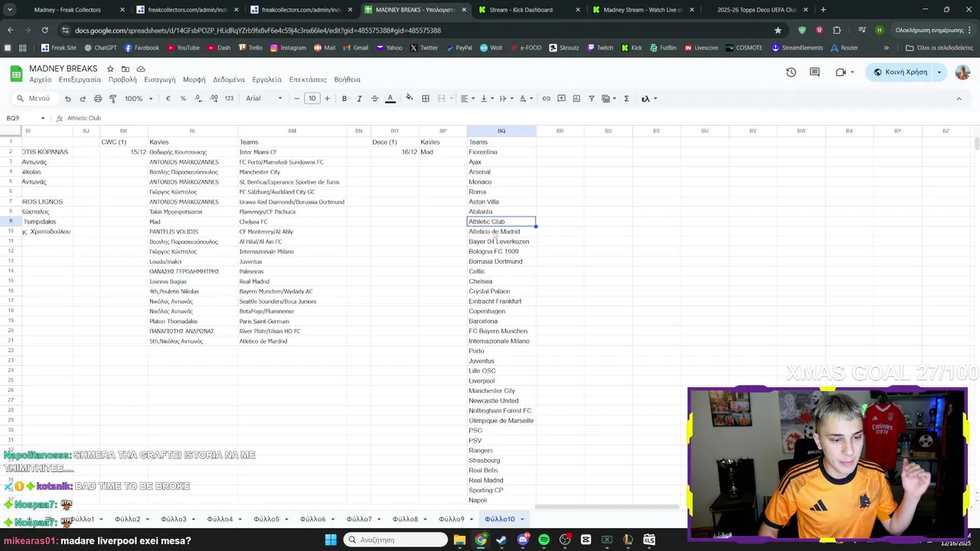Search the Μενού toolbar box
This screenshot has height=551, width=980.
click(x=34, y=99)
